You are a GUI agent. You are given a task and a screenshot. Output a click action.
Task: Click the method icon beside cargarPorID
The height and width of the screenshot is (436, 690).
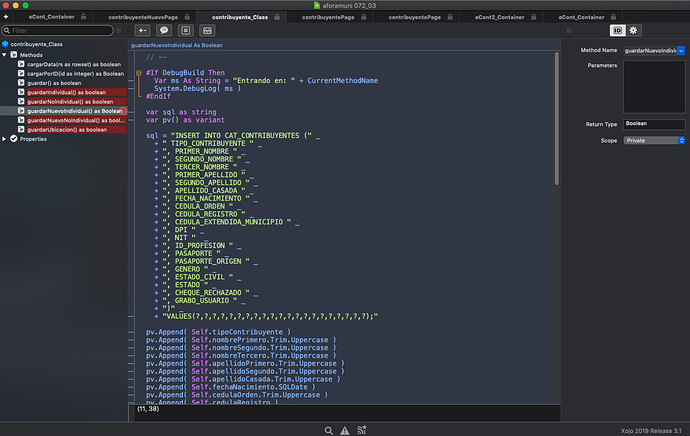click(x=21, y=73)
